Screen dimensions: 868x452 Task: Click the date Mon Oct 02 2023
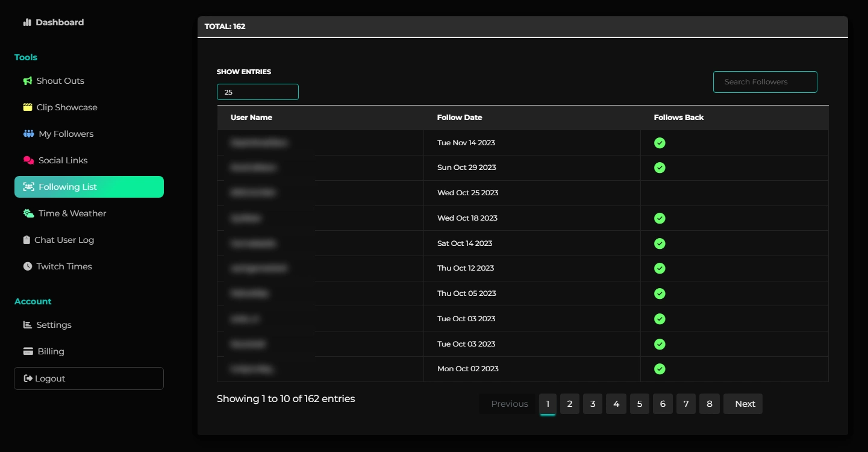coord(468,369)
